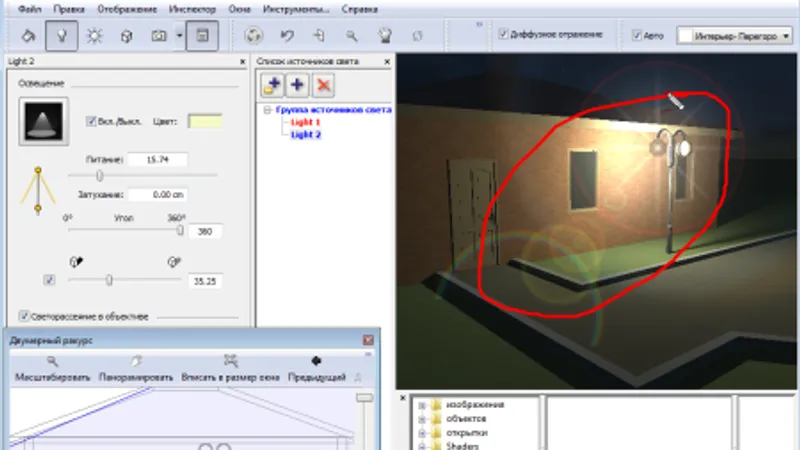Image resolution: width=800 pixels, height=450 pixels.
Task: Toggle the Авто checkbox
Action: [637, 35]
